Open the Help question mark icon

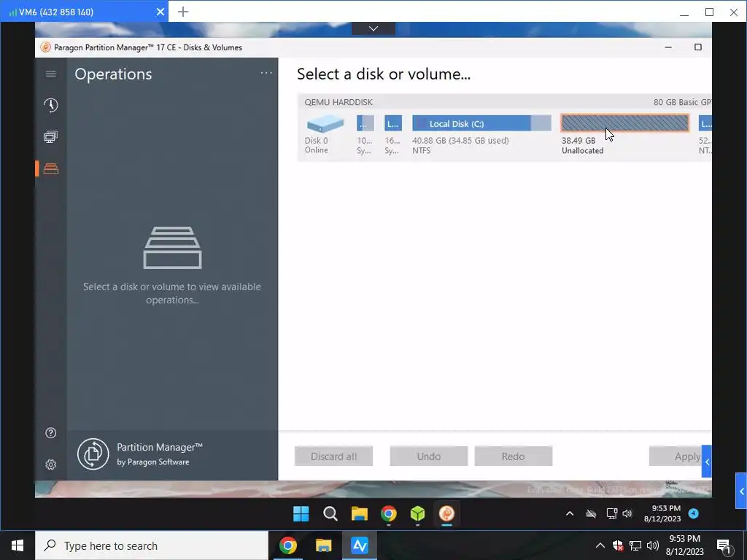pyautogui.click(x=51, y=433)
